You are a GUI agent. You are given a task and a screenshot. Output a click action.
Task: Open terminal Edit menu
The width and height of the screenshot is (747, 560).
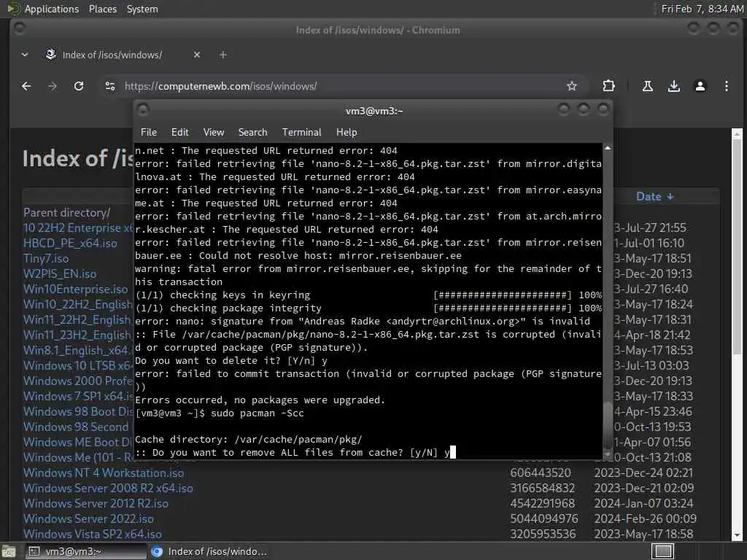pyautogui.click(x=180, y=133)
